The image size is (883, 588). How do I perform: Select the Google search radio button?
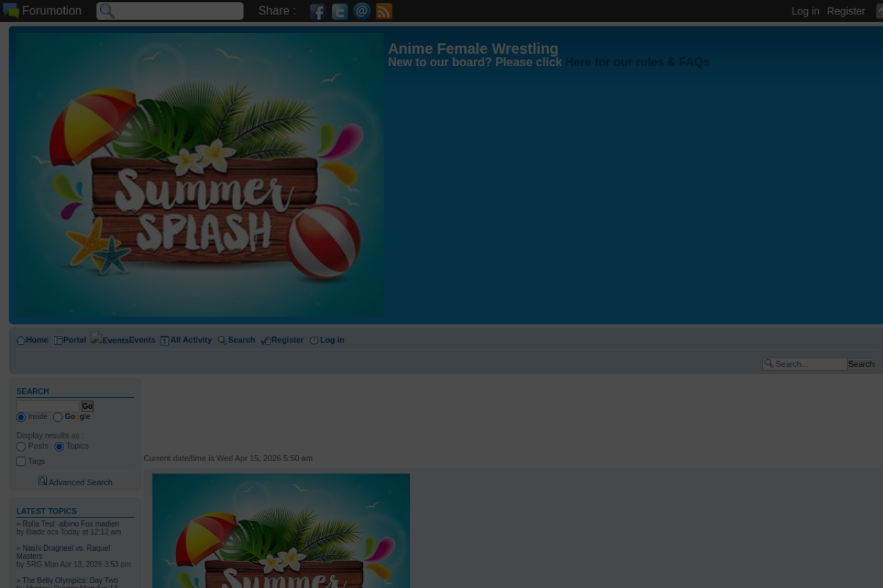58,417
